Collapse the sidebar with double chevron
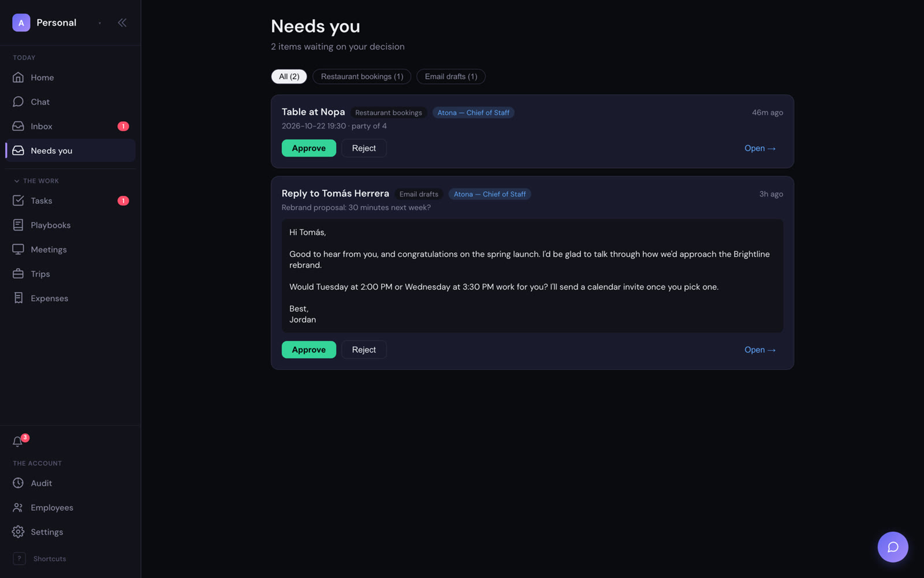 tap(122, 23)
